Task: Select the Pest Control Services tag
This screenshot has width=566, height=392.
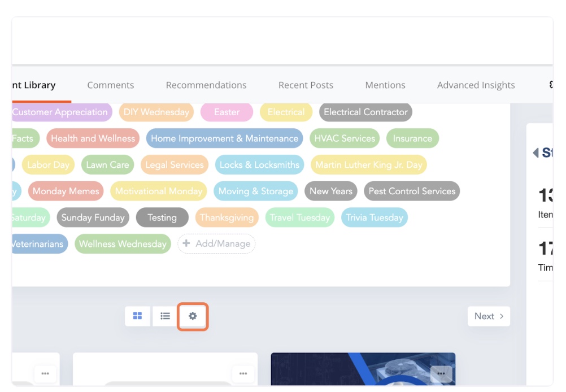Action: (412, 191)
